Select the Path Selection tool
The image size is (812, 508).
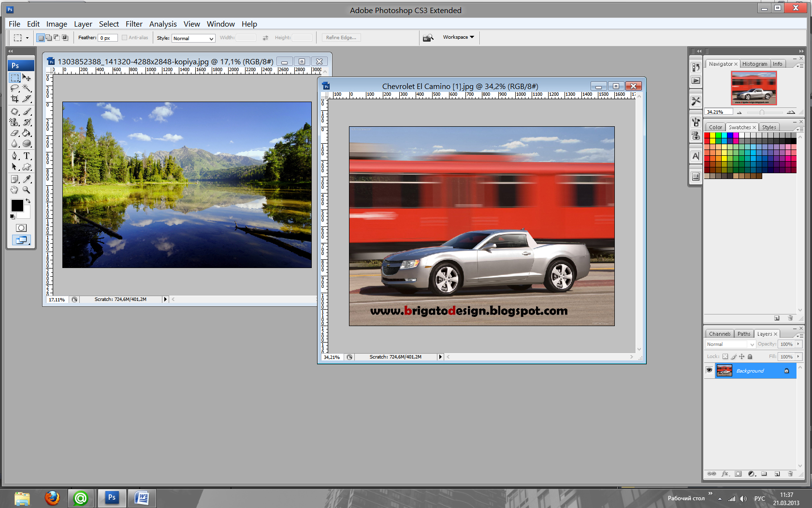click(x=15, y=166)
